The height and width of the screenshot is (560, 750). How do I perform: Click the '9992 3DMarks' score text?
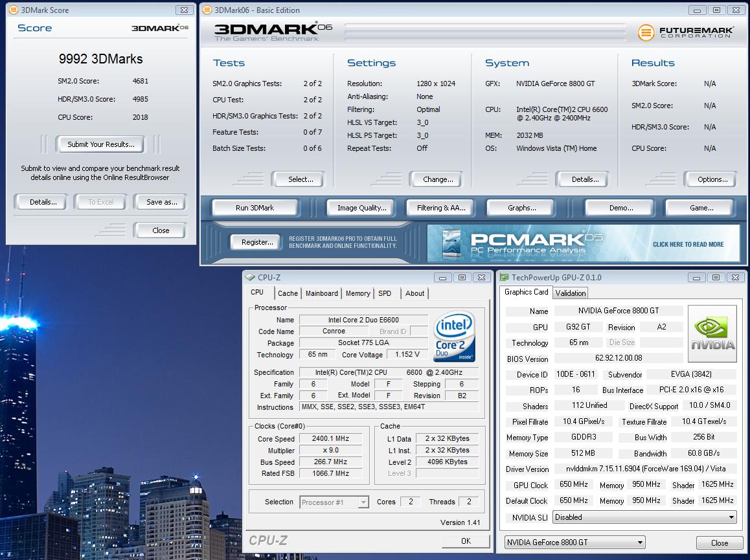point(100,59)
